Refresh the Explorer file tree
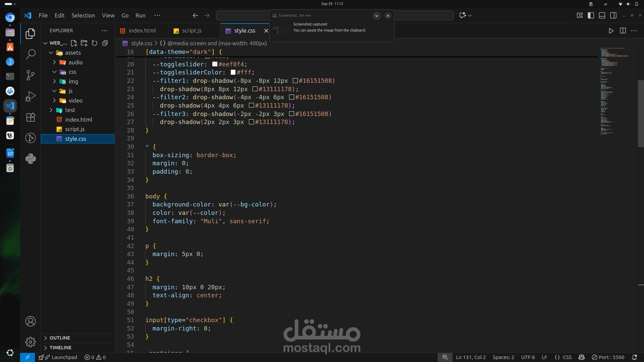644x362 pixels. pos(95,43)
